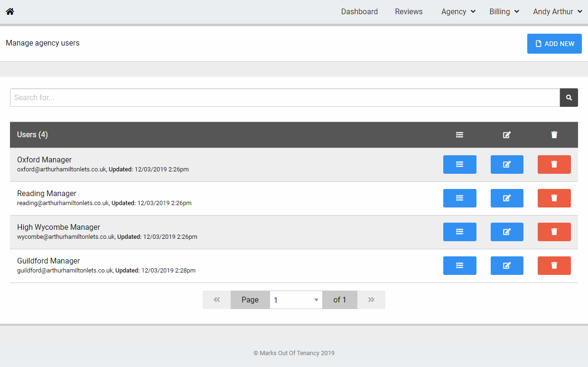Expand the Agency dropdown menu
The width and height of the screenshot is (588, 367).
tap(458, 12)
